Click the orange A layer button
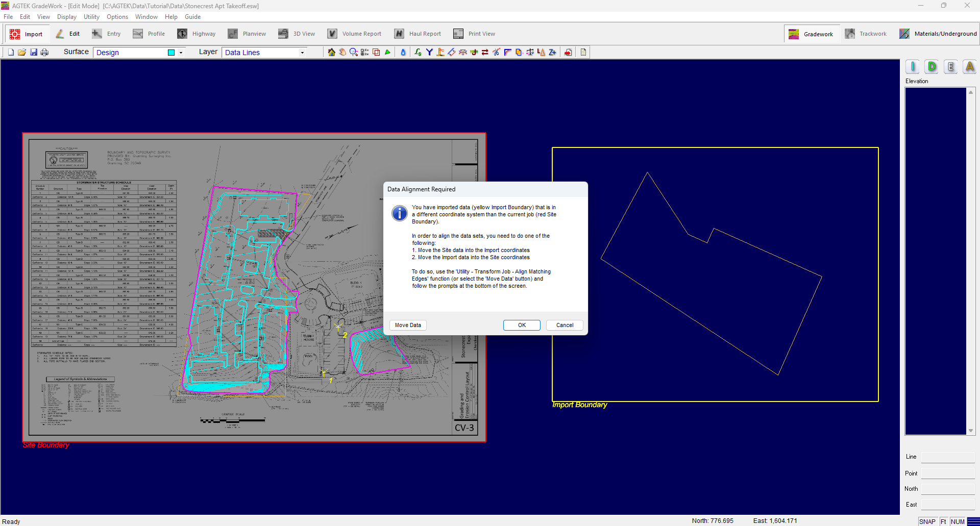This screenshot has width=980, height=526. [x=969, y=67]
